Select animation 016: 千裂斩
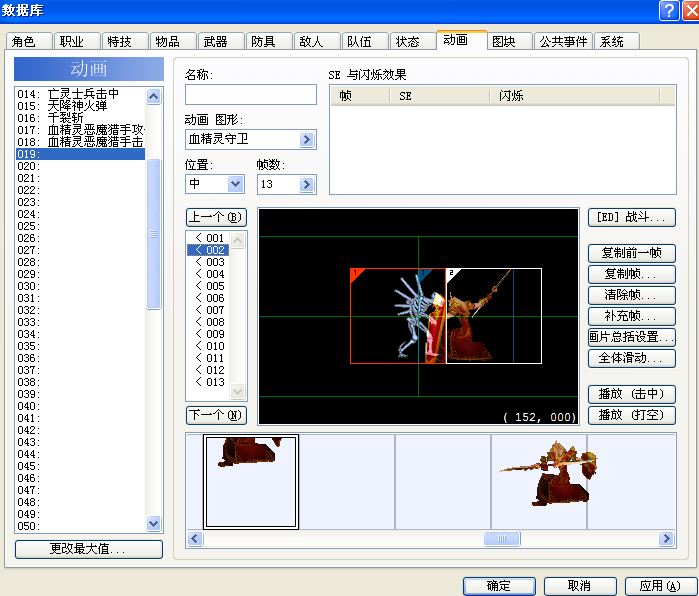 (80, 118)
